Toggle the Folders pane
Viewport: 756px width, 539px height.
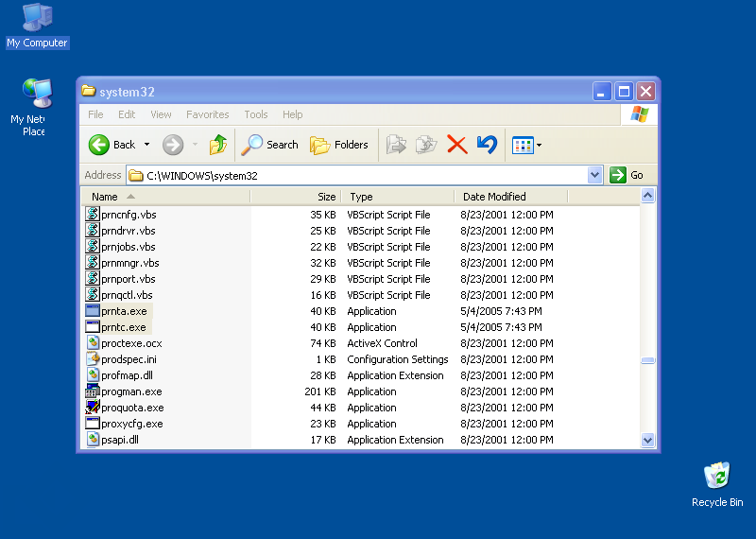tap(339, 145)
